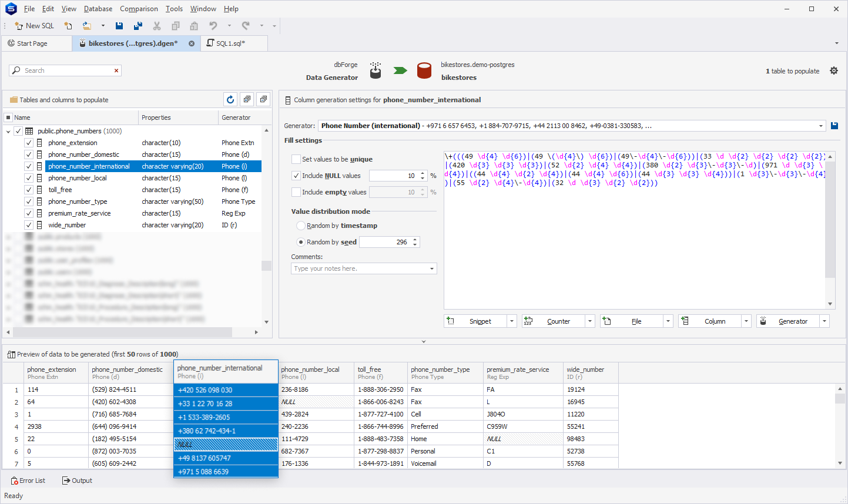Open the Generator button dropdown arrow
The image size is (848, 504).
tap(824, 321)
